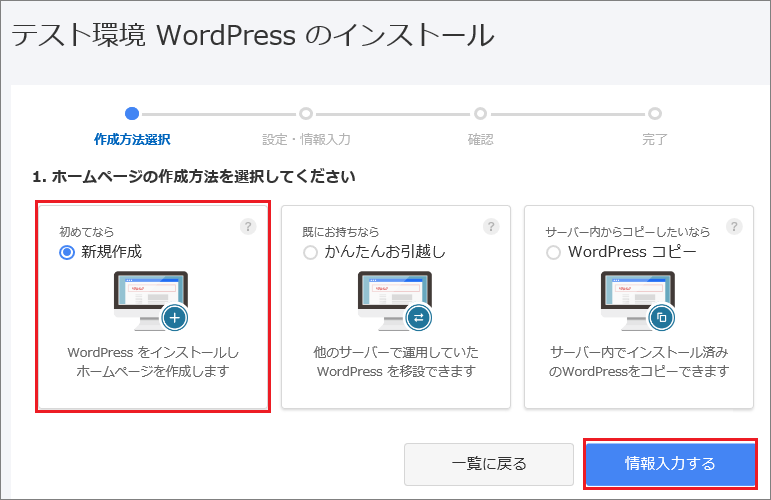The height and width of the screenshot is (500, 771).
Task: Open help icon on 新規作成 card
Action: click(248, 227)
